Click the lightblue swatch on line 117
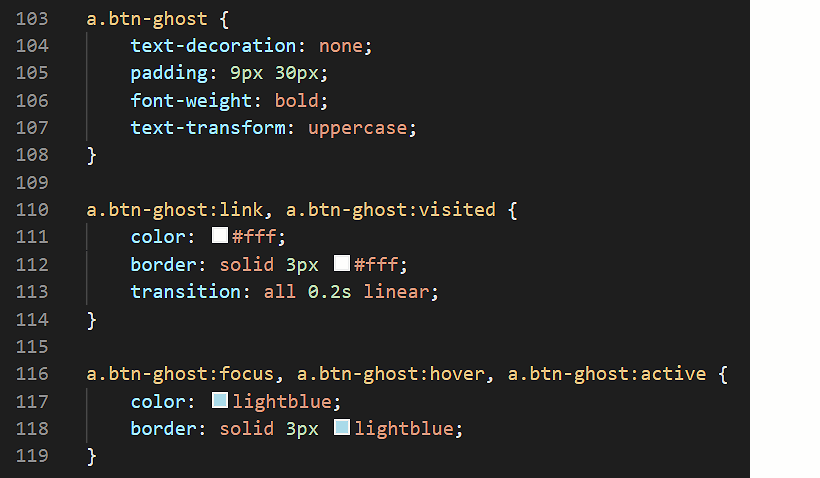 (x=220, y=401)
